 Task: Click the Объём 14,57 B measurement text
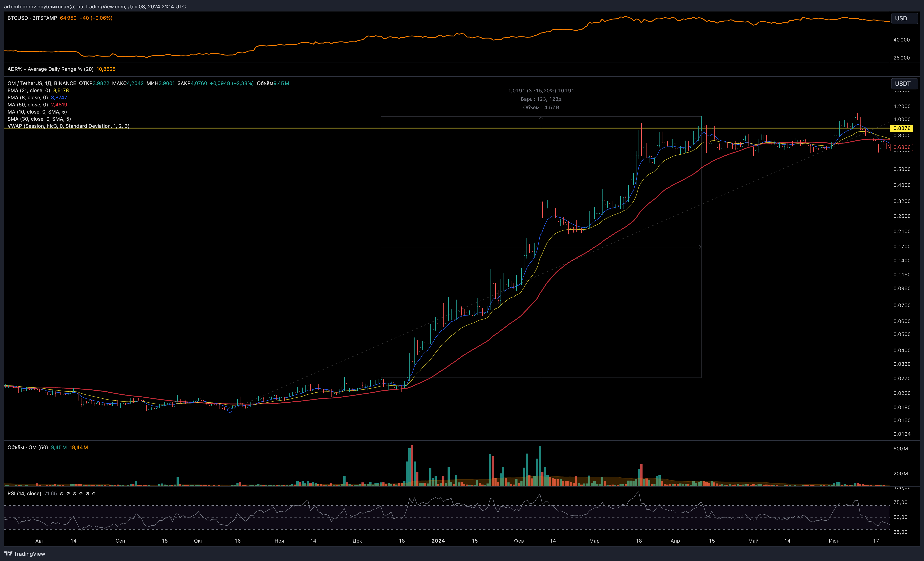coord(541,108)
